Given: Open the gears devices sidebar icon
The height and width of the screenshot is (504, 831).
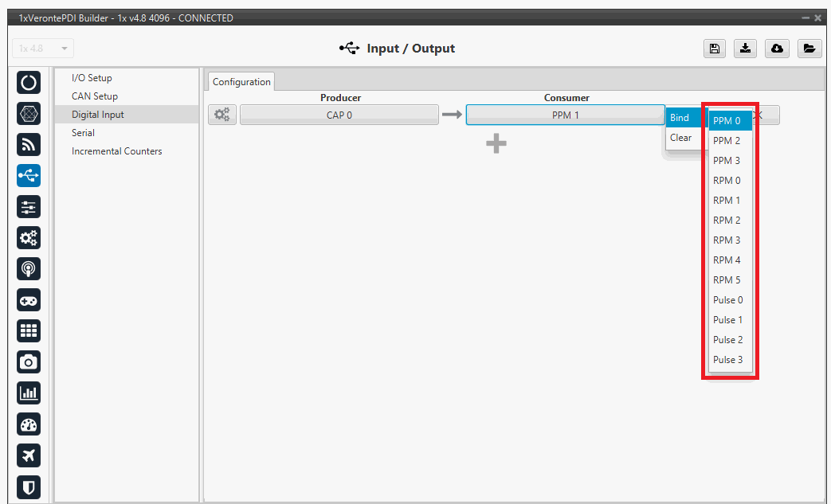Looking at the screenshot, I should 29,238.
